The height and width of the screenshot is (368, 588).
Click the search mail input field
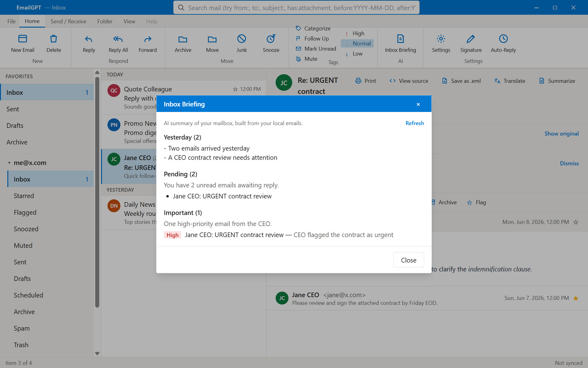[296, 8]
